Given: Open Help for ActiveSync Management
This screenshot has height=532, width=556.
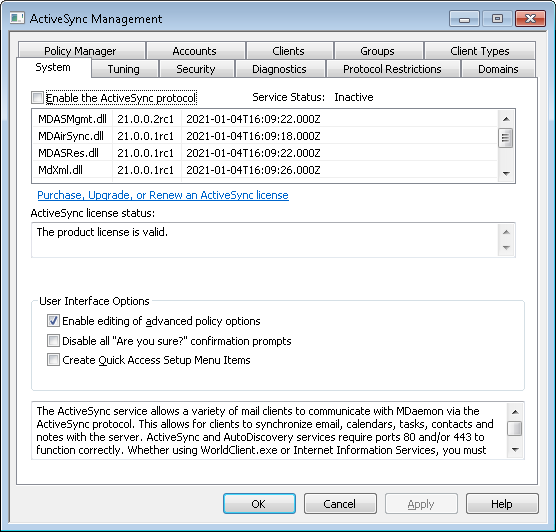Looking at the screenshot, I should tap(502, 504).
